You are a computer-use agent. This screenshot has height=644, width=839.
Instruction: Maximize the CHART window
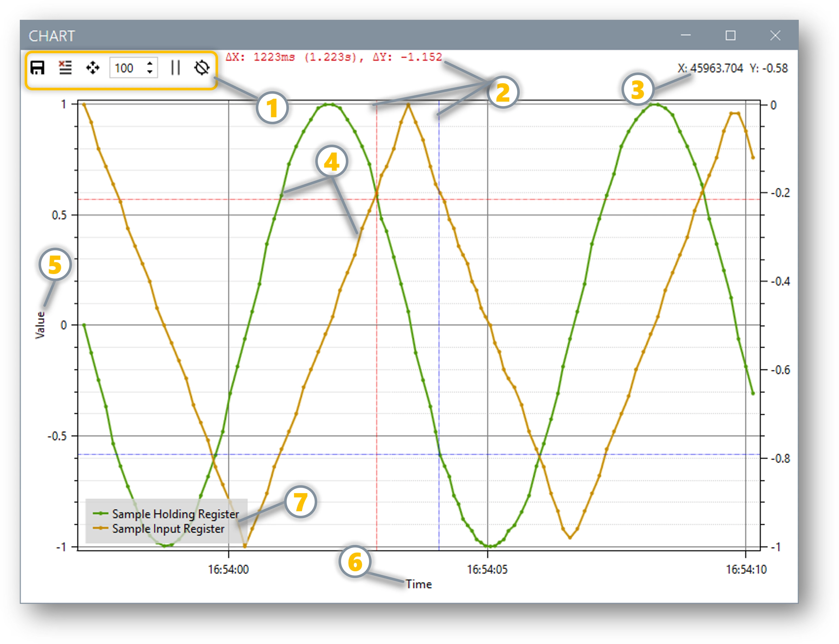tap(731, 35)
